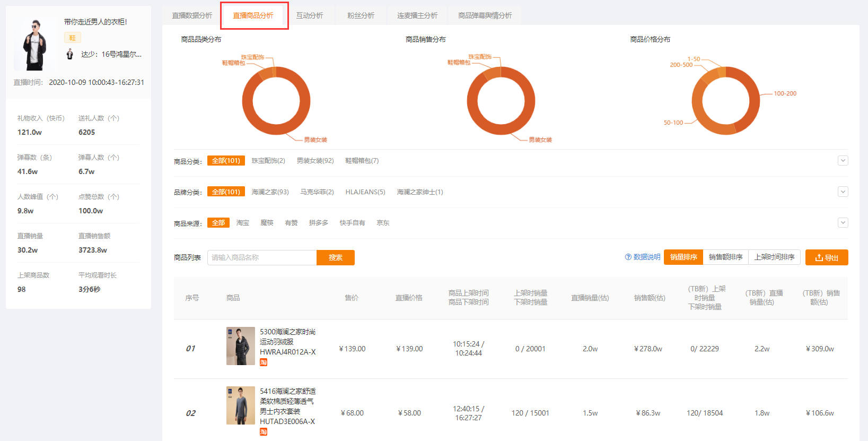Open the streamer profile photo
Screen dimensions: 868x441
pyautogui.click(x=34, y=43)
